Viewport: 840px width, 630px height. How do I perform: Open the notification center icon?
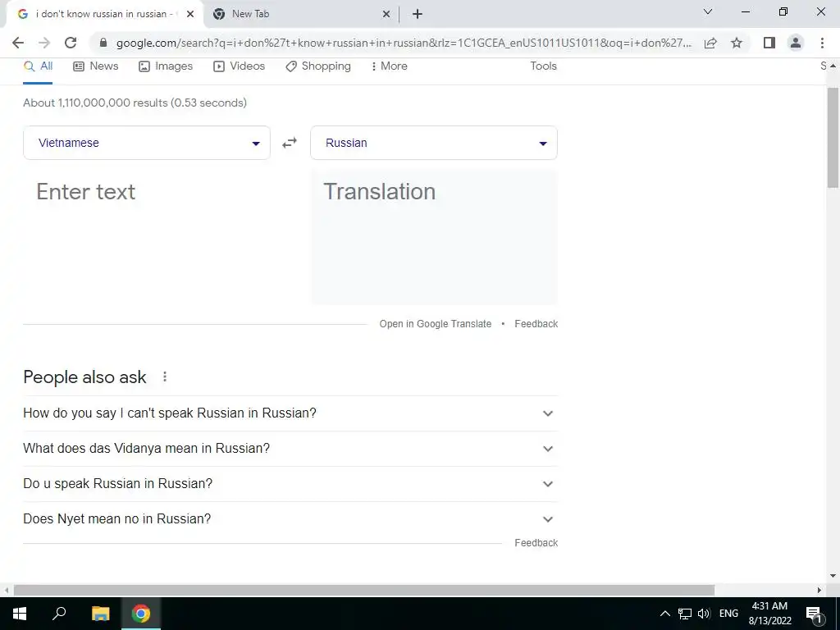[814, 614]
